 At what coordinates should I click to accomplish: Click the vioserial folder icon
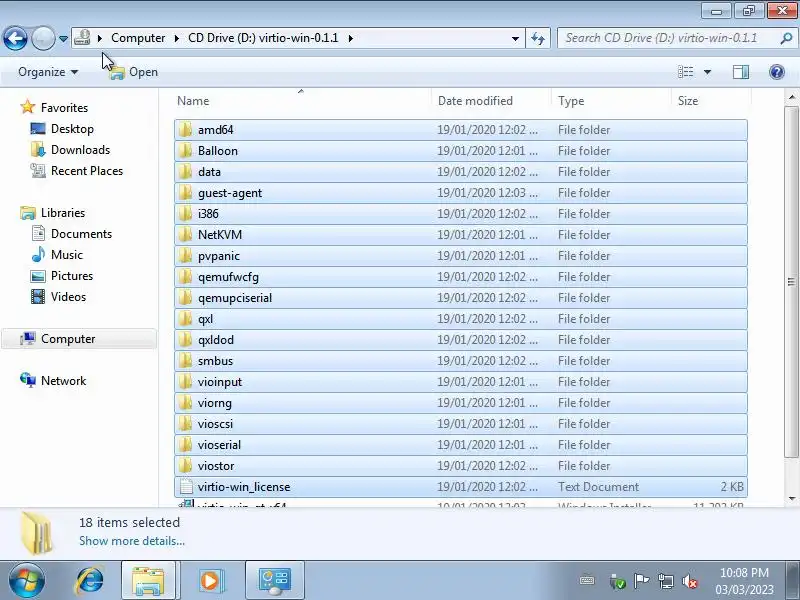click(186, 445)
